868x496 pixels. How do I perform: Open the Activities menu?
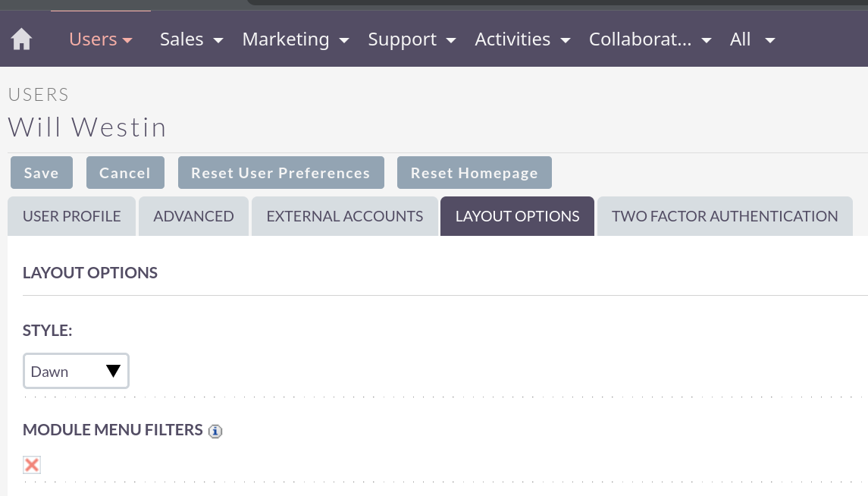[522, 39]
